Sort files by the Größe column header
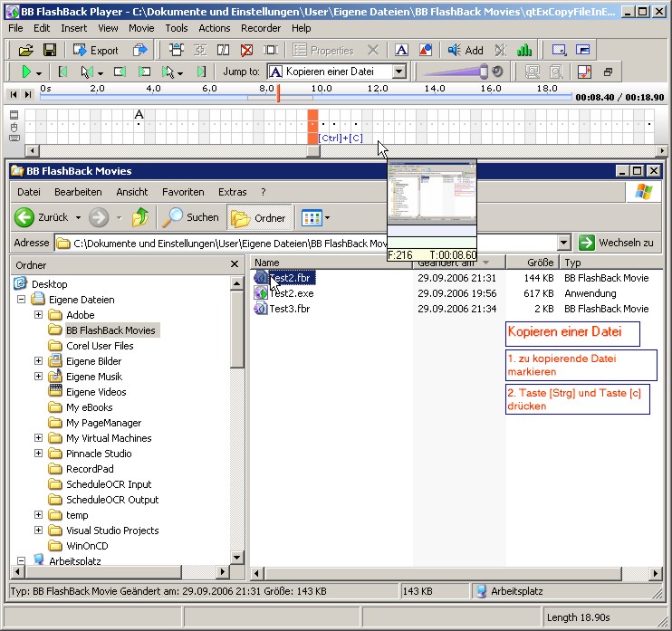Viewport: 672px width, 631px height. [532, 263]
